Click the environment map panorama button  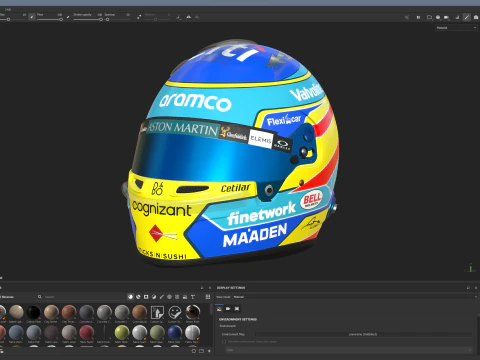click(x=363, y=334)
